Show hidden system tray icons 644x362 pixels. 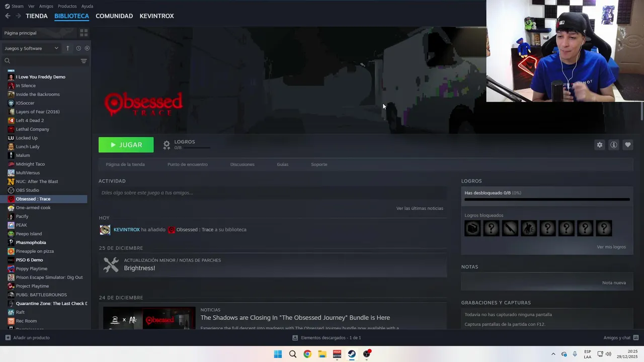pyautogui.click(x=553, y=354)
